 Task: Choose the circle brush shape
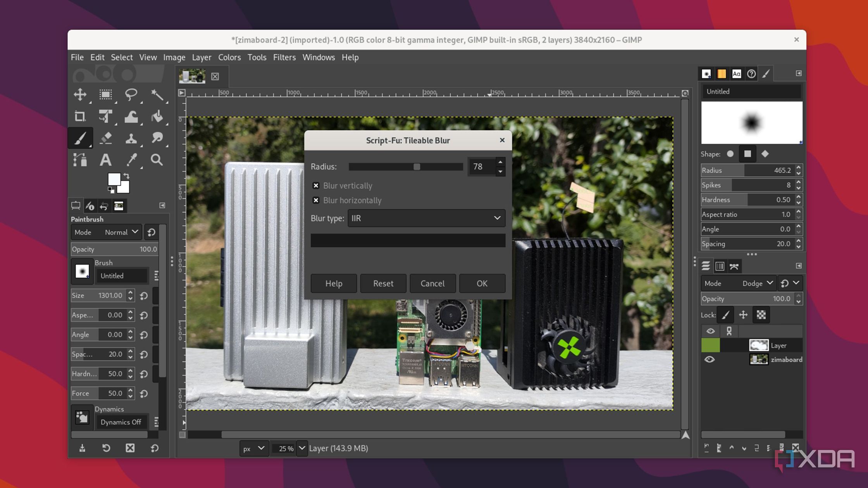coord(730,154)
